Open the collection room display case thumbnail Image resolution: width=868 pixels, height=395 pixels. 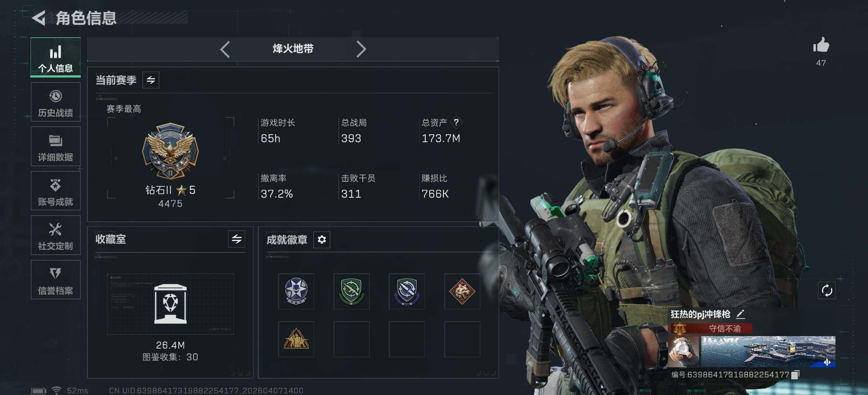pyautogui.click(x=170, y=304)
